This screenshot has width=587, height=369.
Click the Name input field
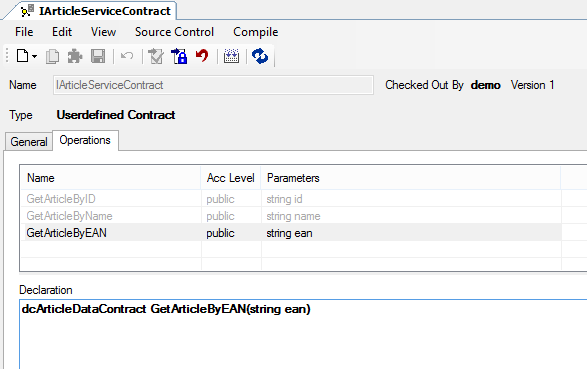click(213, 85)
